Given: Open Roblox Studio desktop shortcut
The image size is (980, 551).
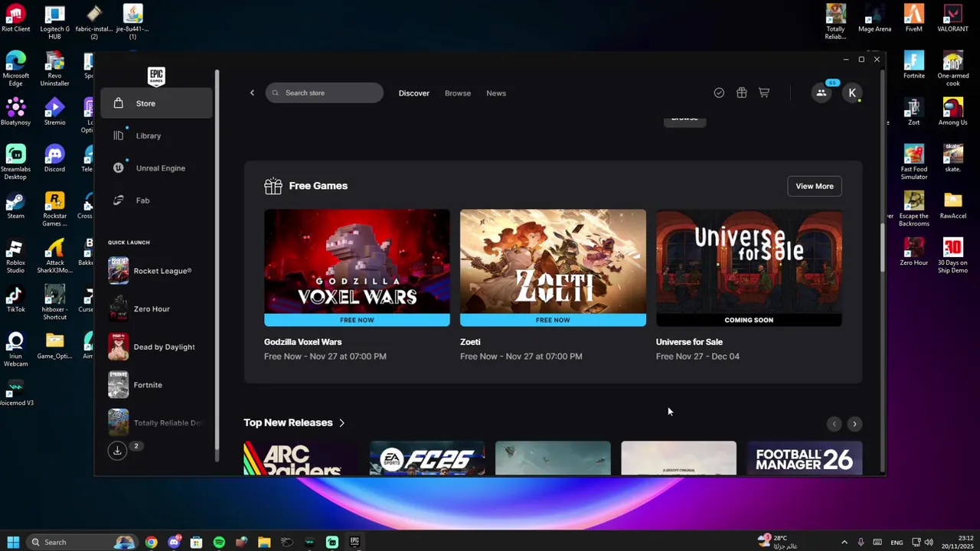Looking at the screenshot, I should pyautogui.click(x=15, y=256).
